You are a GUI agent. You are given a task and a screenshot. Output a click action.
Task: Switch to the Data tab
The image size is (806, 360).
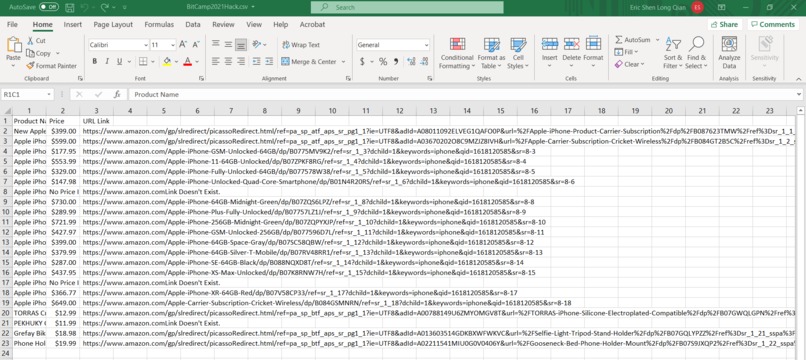click(193, 24)
